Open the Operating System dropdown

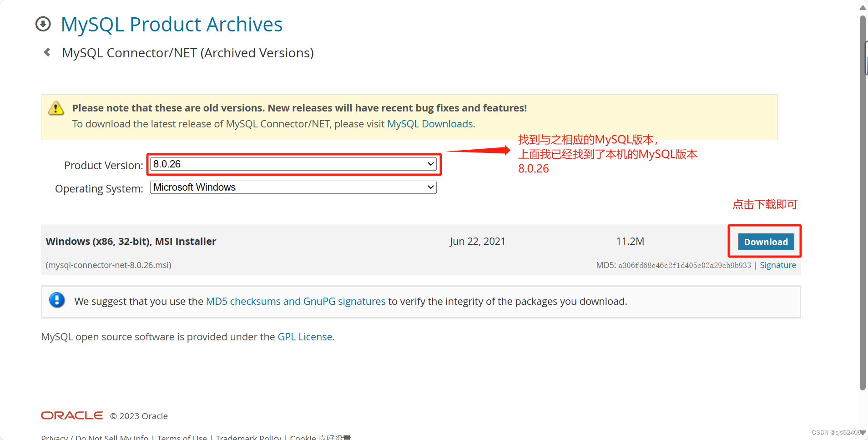coord(293,187)
